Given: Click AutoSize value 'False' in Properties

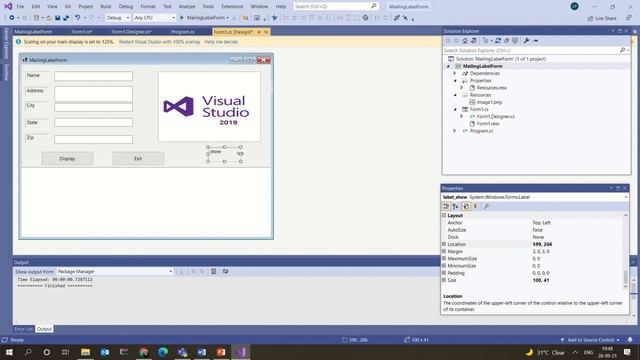Looking at the screenshot, I should point(538,230).
